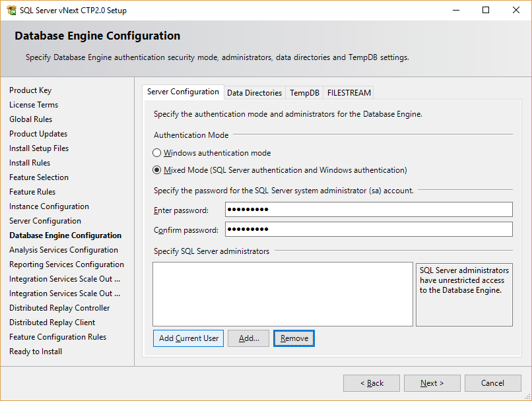Proceed with the Next > button
This screenshot has height=401, width=532.
point(432,383)
